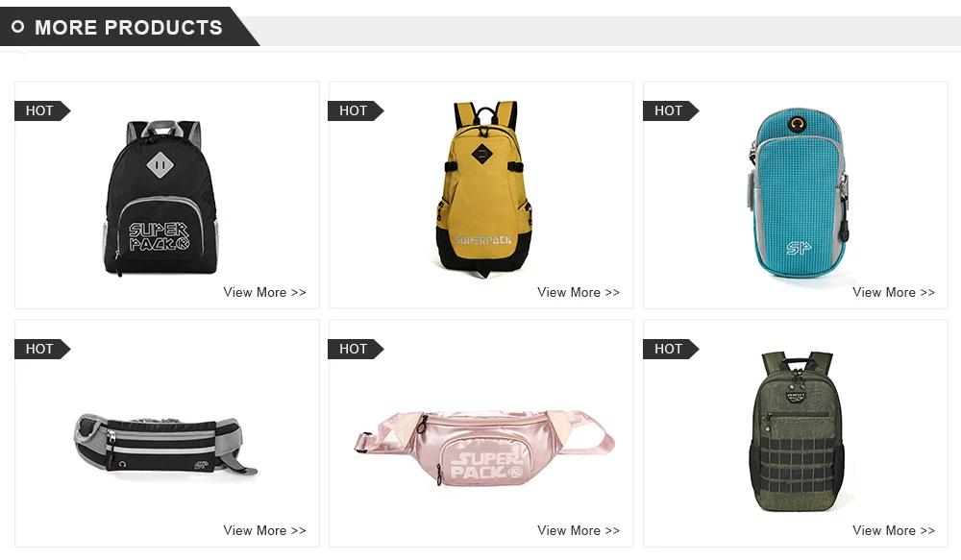Open the black running waist belt image
The width and height of the screenshot is (961, 560).
pos(164,445)
